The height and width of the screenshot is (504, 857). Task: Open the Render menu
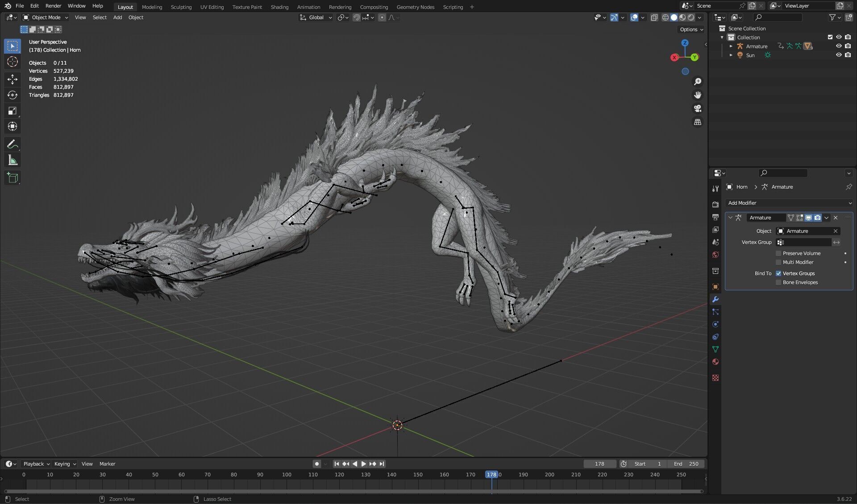pyautogui.click(x=53, y=6)
